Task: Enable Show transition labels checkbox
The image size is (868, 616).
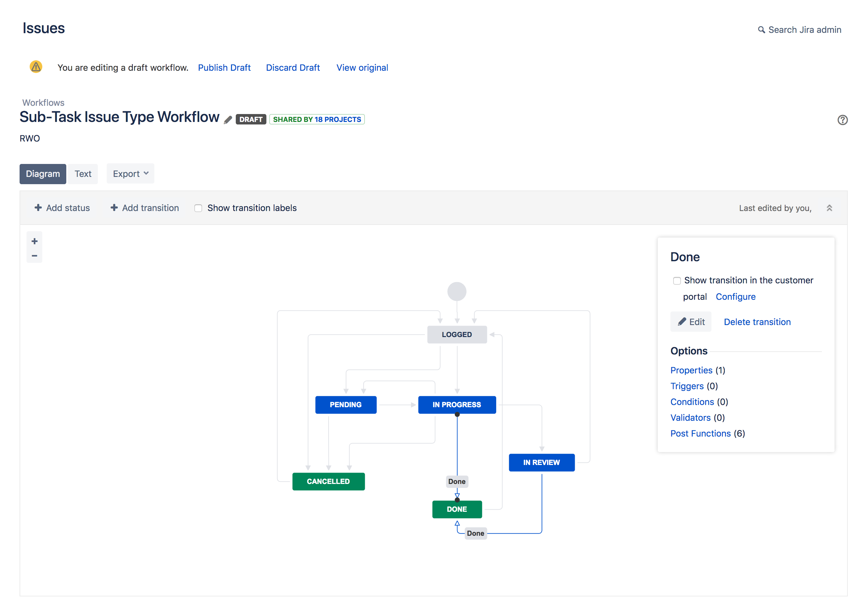Action: [x=198, y=208]
